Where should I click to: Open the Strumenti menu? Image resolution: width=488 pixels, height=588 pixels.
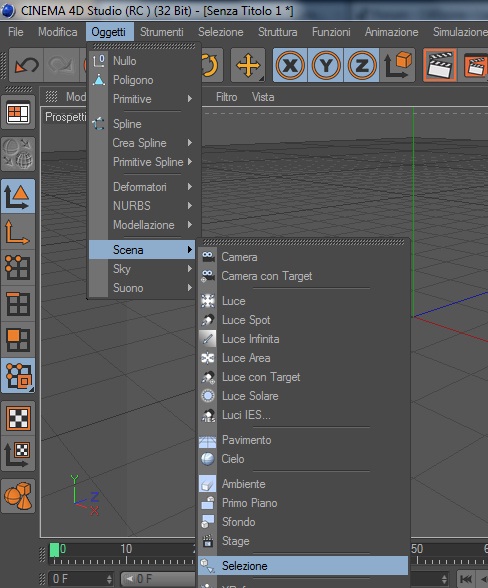pos(162,32)
